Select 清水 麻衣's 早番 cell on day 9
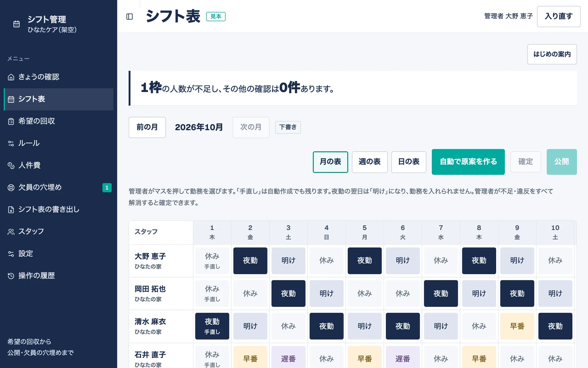This screenshot has width=588, height=368. (x=517, y=326)
